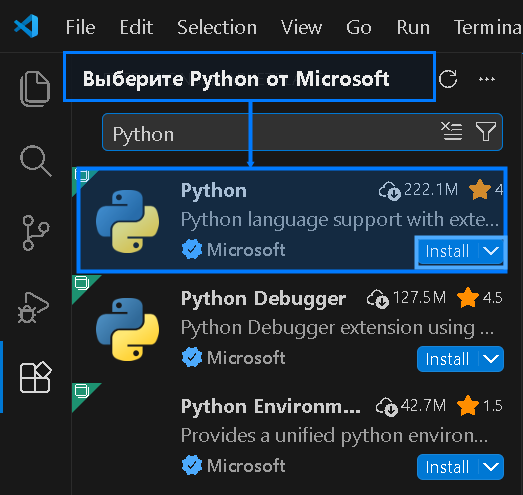This screenshot has height=495, width=523.
Task: Click the Python Debugger green corner badge
Action: [82, 285]
